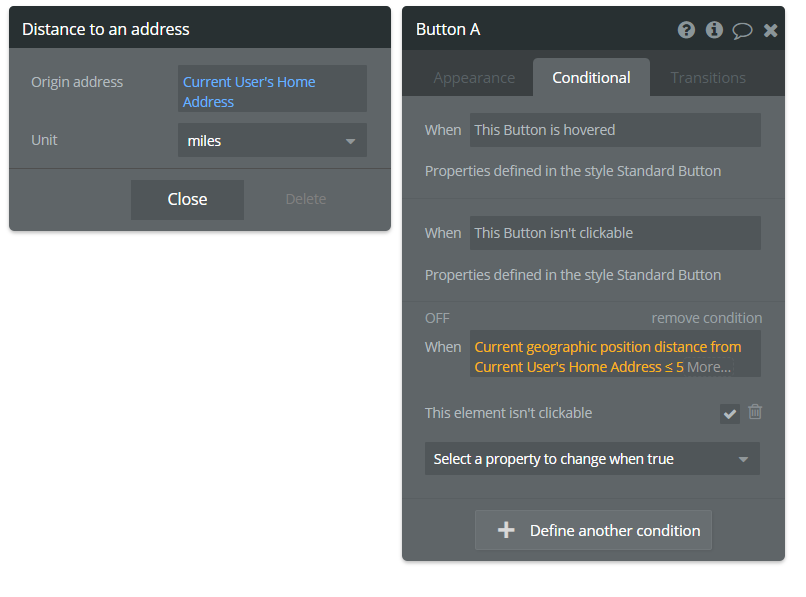Close the Button A property editor
Screen dimensions: 806x597
pyautogui.click(x=770, y=30)
